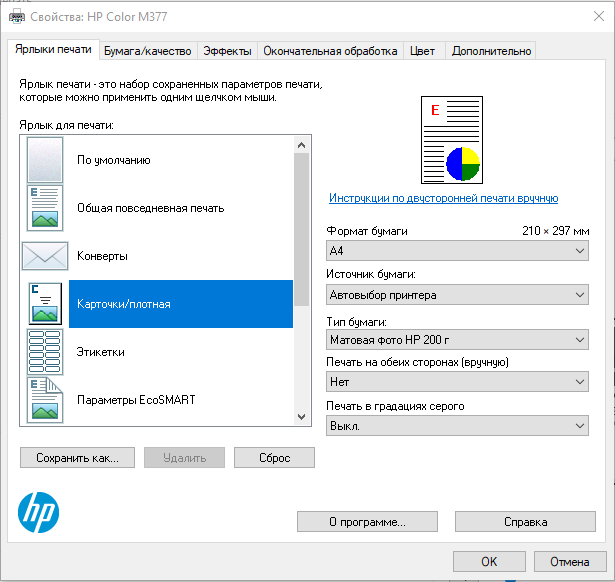Screen dimensions: 615x582
Task: Click the Карточки/плотная shortcut icon
Action: point(45,304)
